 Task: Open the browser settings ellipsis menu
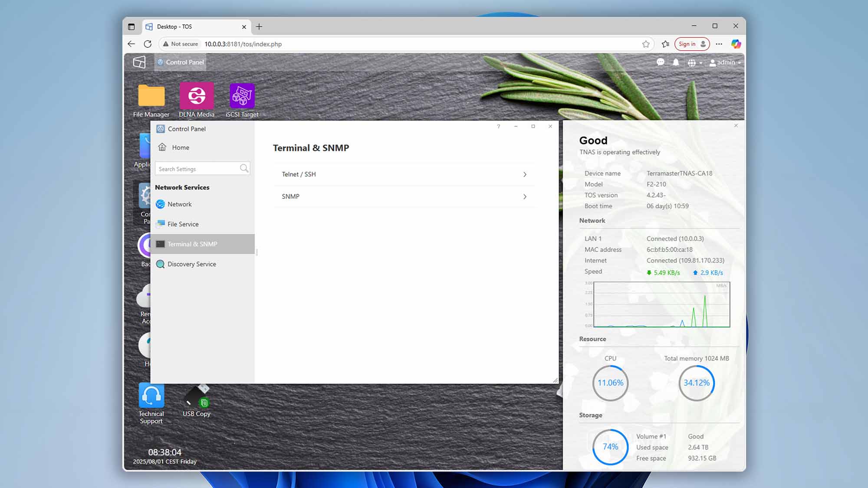(719, 44)
